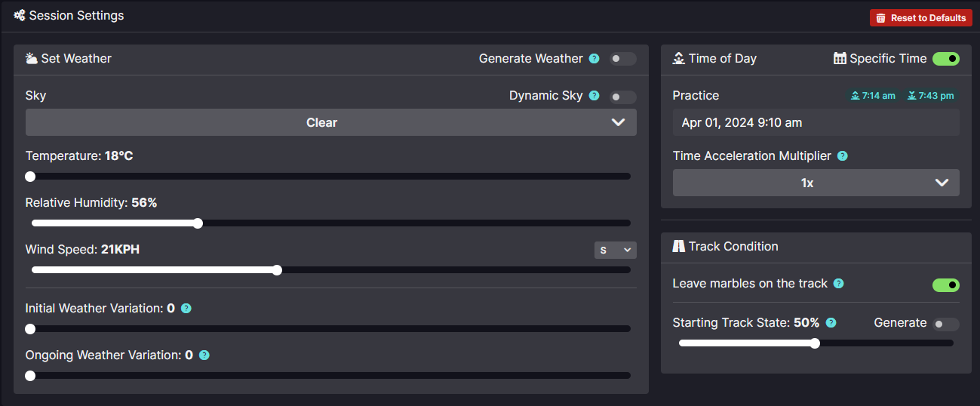Click the 7:14 am sunrise shortcut
Image resolution: width=980 pixels, height=406 pixels.
(x=873, y=96)
